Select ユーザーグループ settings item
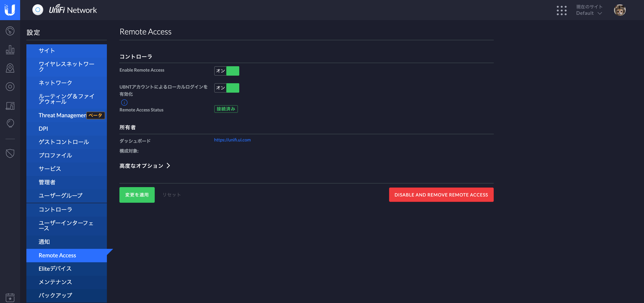This screenshot has height=303, width=644. pyautogui.click(x=66, y=195)
